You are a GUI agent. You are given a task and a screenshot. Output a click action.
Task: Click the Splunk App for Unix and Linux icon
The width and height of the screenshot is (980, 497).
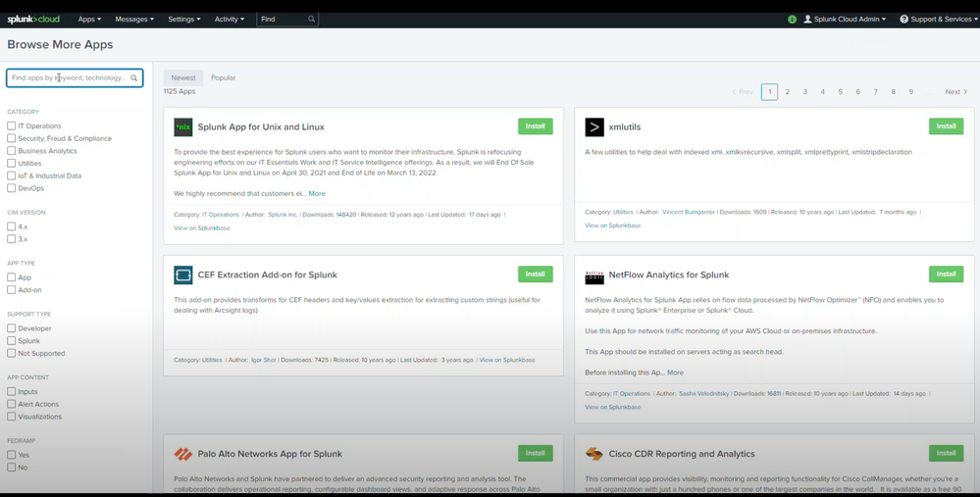tap(183, 126)
